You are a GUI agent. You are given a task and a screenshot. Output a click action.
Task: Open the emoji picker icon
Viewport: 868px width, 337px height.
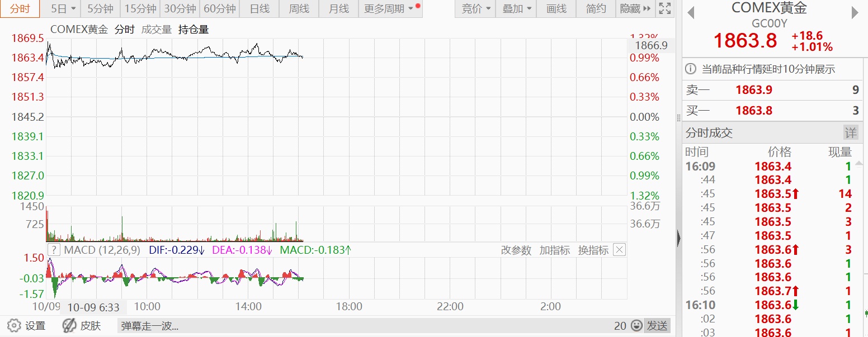(636, 325)
